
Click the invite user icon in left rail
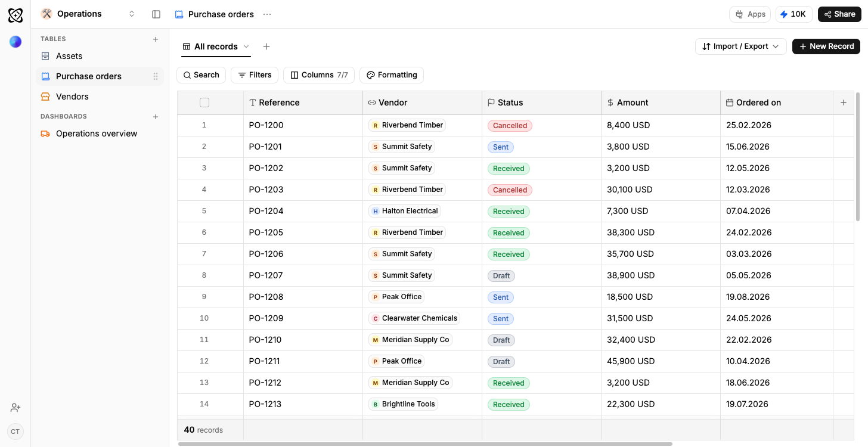click(x=15, y=408)
